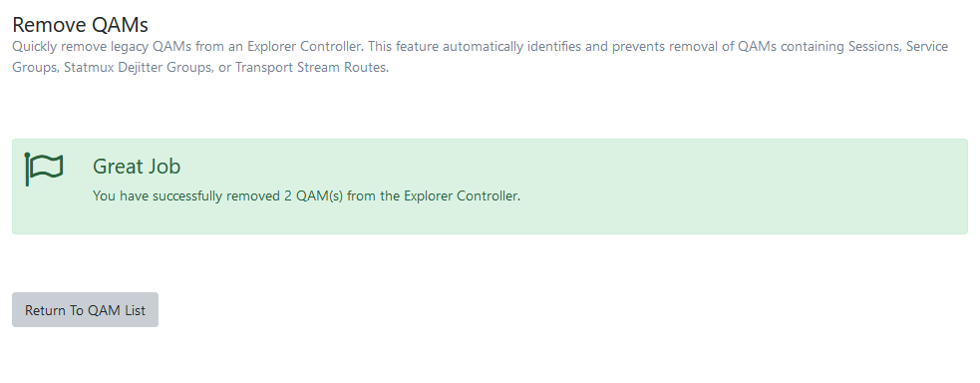Click 'Transport Stream Routes' in the description

pos(310,67)
